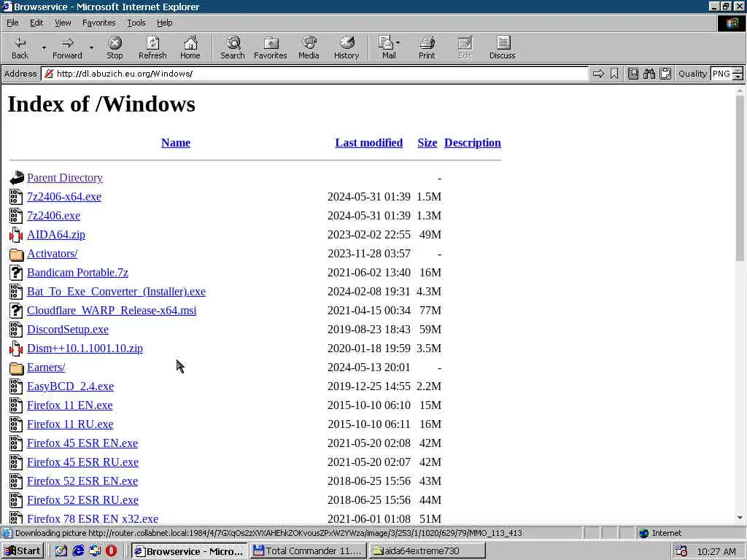Click the 2023-02-02 22:55 date of AIDA64.zip
The width and height of the screenshot is (747, 560).
[368, 235]
